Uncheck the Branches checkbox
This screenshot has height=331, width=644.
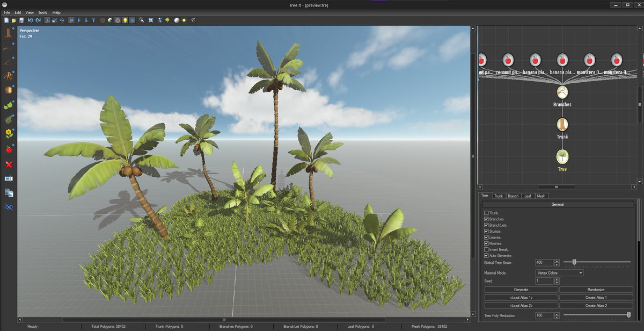click(486, 219)
